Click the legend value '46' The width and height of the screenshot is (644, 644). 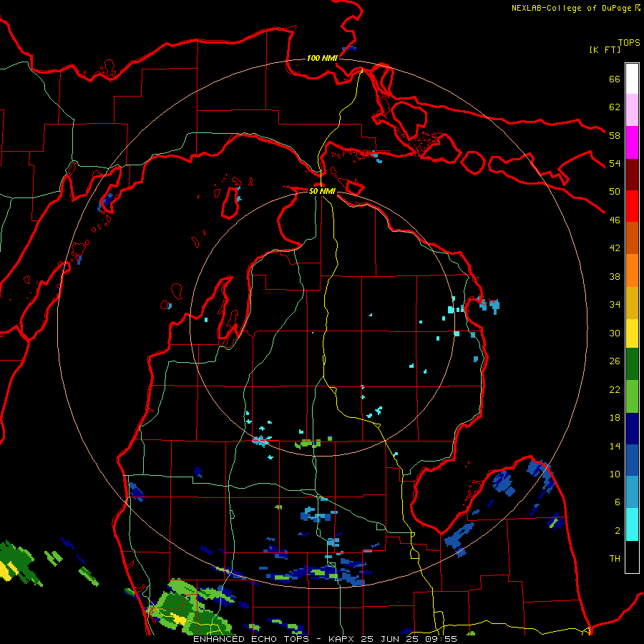(615, 220)
